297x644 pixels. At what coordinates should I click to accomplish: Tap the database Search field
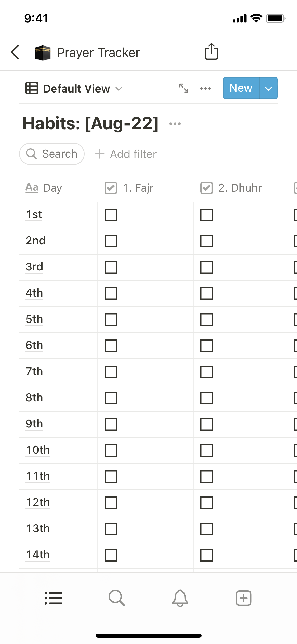(x=52, y=154)
